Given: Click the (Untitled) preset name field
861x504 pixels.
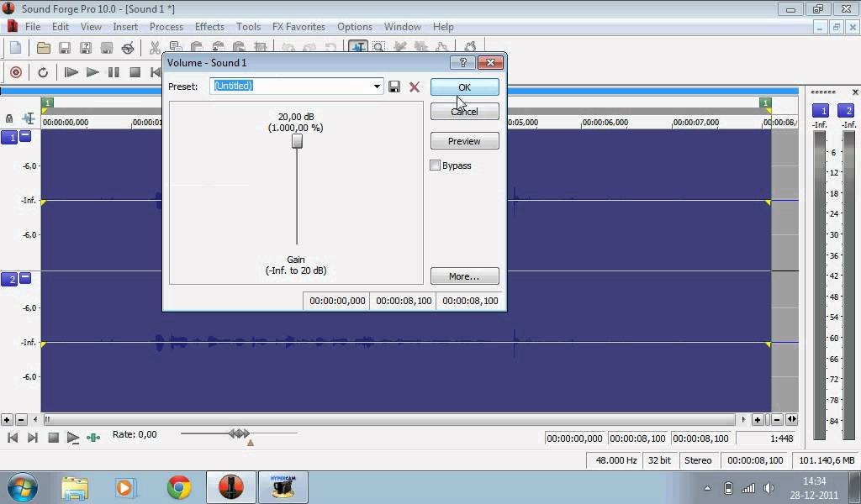Looking at the screenshot, I should click(x=290, y=87).
